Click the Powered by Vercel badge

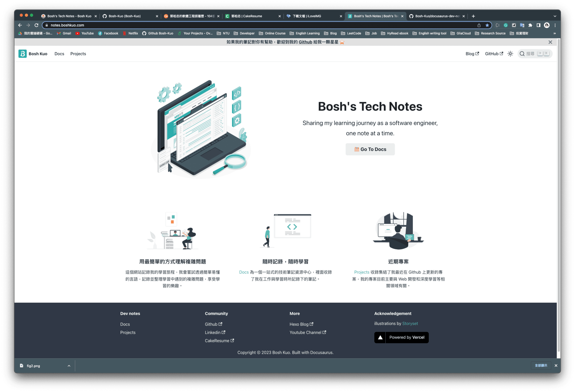pos(401,337)
